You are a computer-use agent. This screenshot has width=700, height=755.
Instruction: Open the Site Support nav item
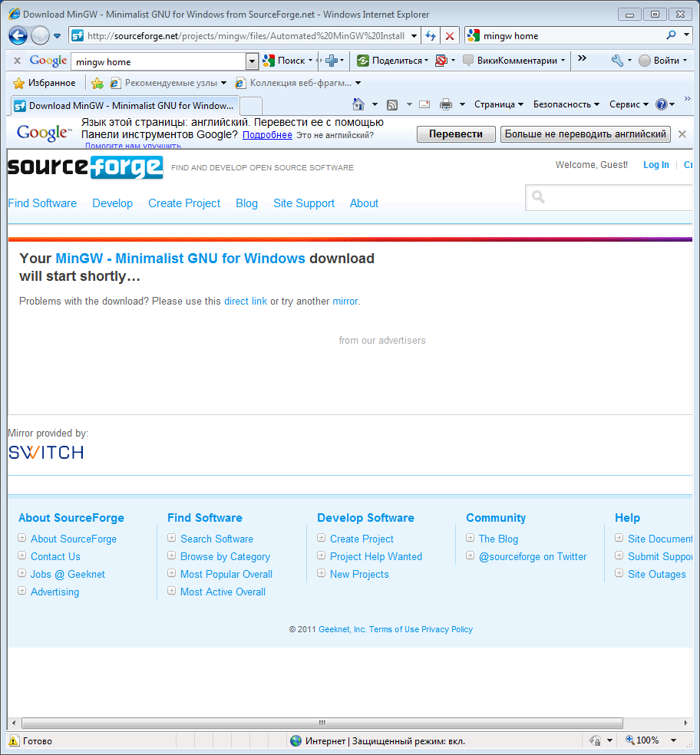point(304,203)
